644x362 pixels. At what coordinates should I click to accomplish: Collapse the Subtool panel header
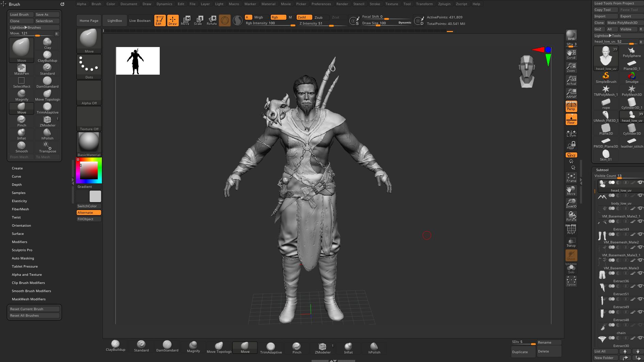(x=602, y=170)
